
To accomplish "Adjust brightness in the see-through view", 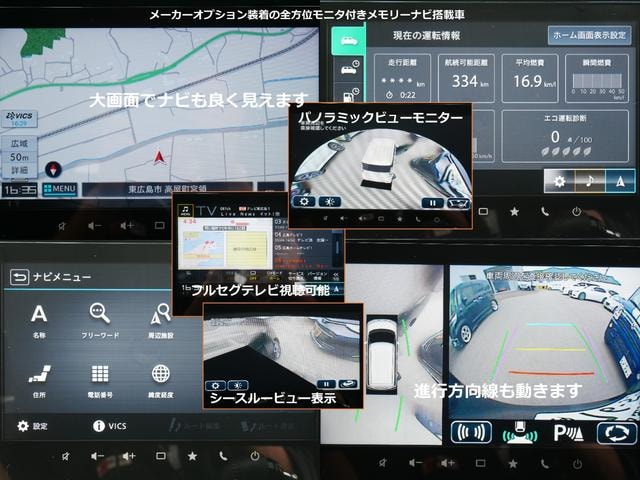I will pyautogui.click(x=238, y=385).
